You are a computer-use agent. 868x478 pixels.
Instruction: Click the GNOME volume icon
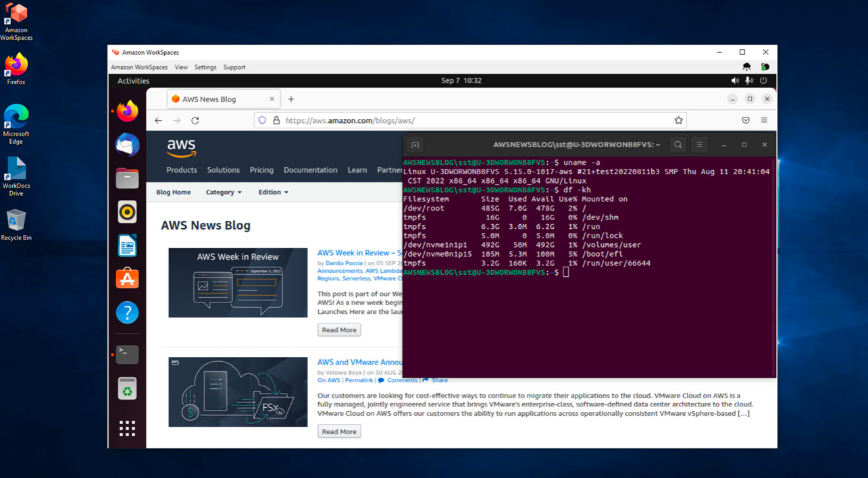tap(735, 80)
